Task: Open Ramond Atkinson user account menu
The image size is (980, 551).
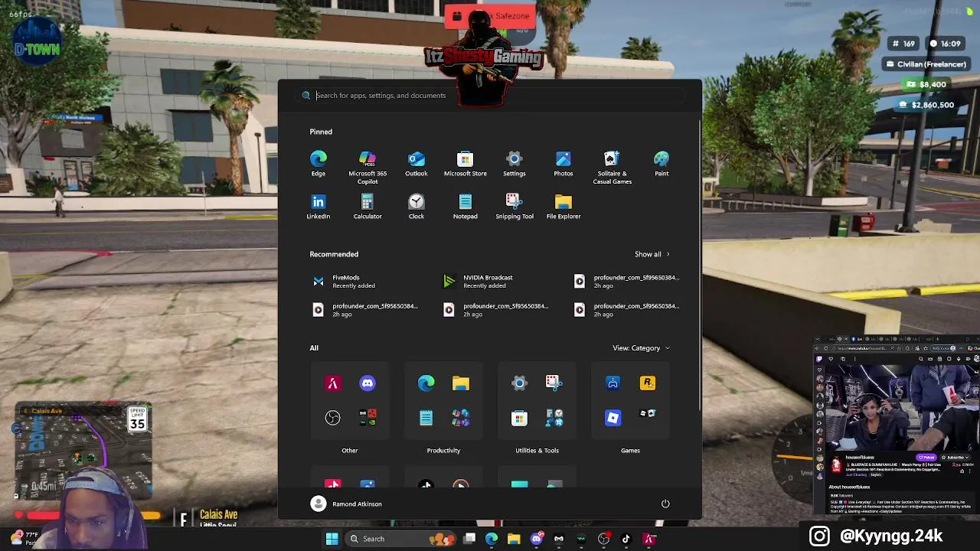Action: (x=346, y=504)
